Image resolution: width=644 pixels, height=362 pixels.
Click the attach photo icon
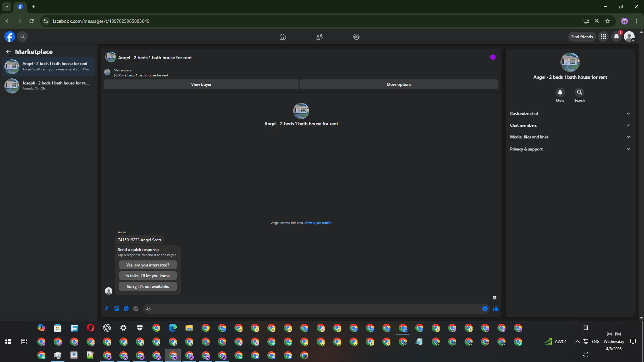pyautogui.click(x=116, y=309)
